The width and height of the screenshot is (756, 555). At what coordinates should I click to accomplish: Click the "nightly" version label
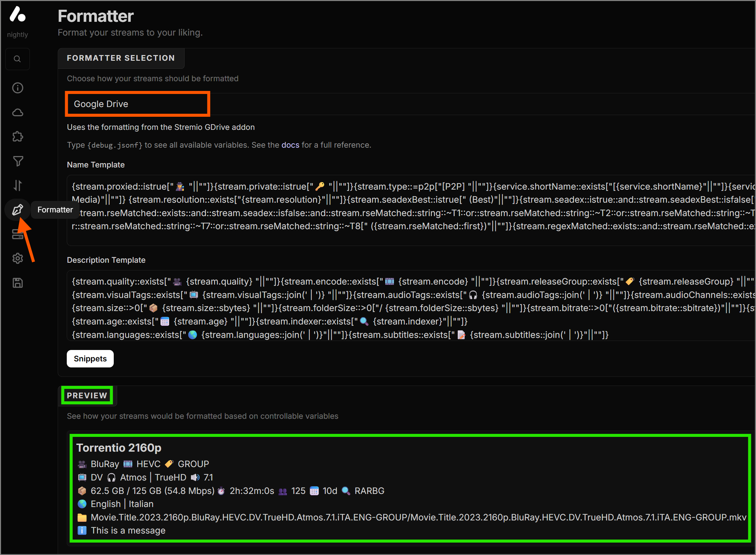click(17, 35)
